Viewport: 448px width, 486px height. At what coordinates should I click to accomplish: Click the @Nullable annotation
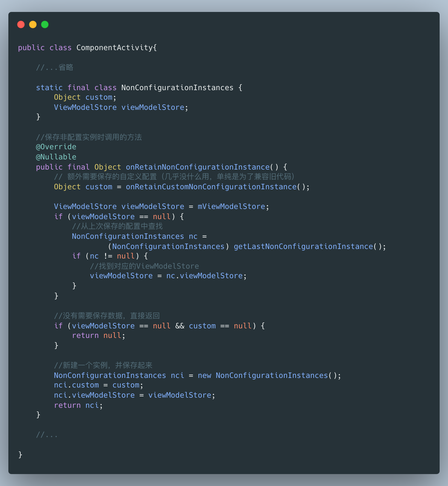(56, 157)
